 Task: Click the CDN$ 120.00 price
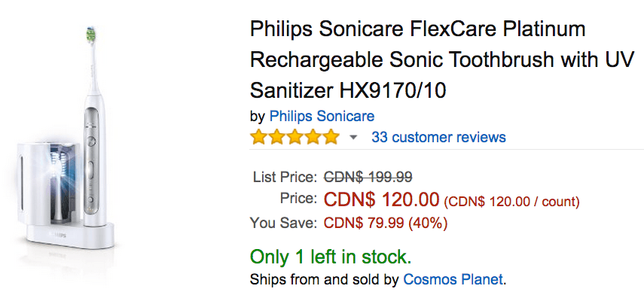point(382,200)
